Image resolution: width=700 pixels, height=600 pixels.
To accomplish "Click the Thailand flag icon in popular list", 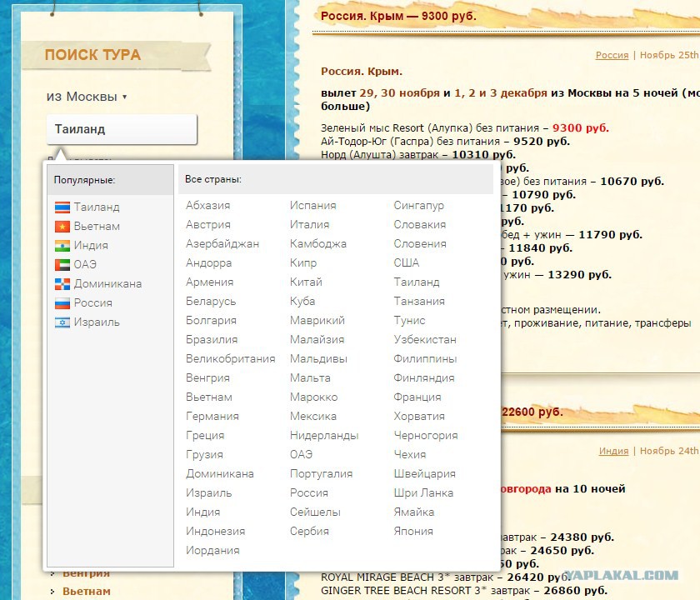I will (62, 207).
